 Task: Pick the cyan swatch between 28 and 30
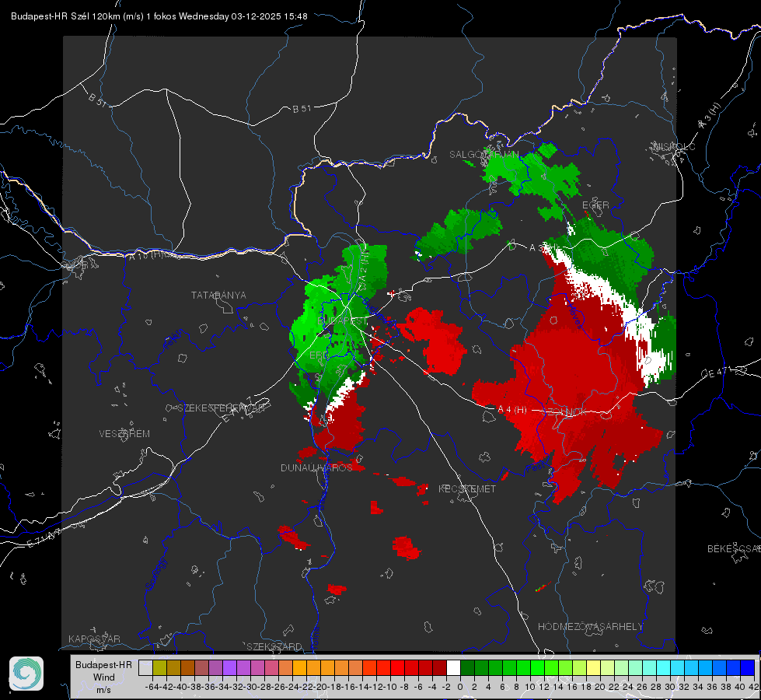point(663,667)
